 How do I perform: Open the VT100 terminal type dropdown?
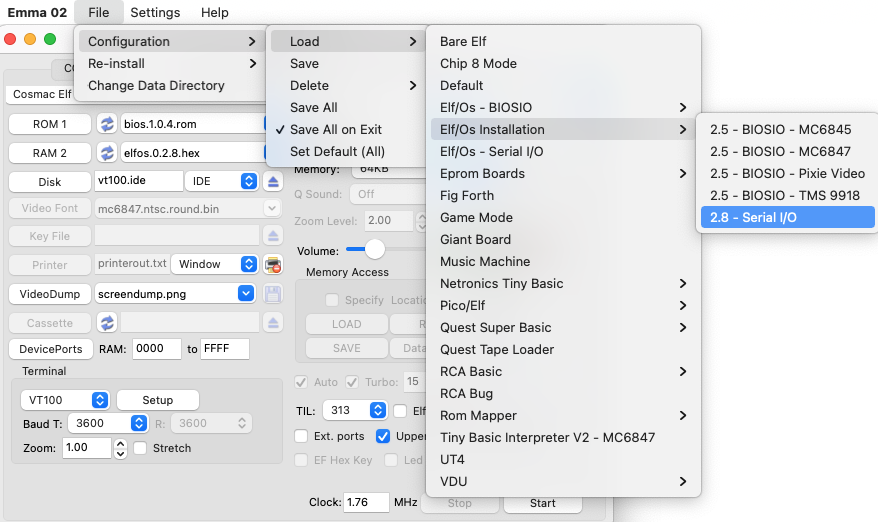pos(65,400)
